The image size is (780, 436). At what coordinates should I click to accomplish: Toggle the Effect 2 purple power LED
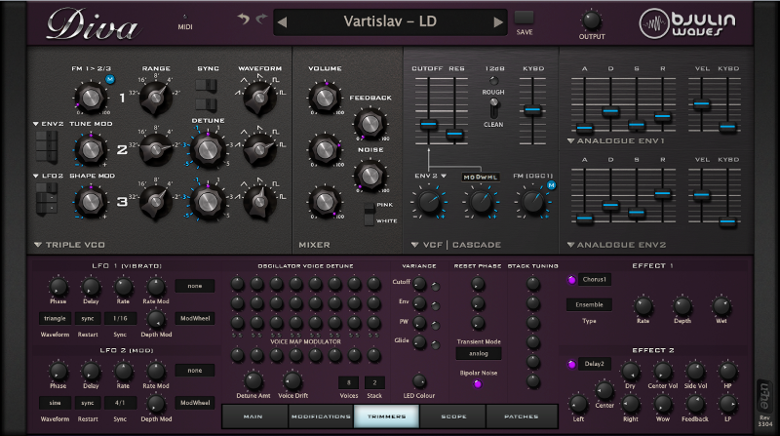[572, 365]
